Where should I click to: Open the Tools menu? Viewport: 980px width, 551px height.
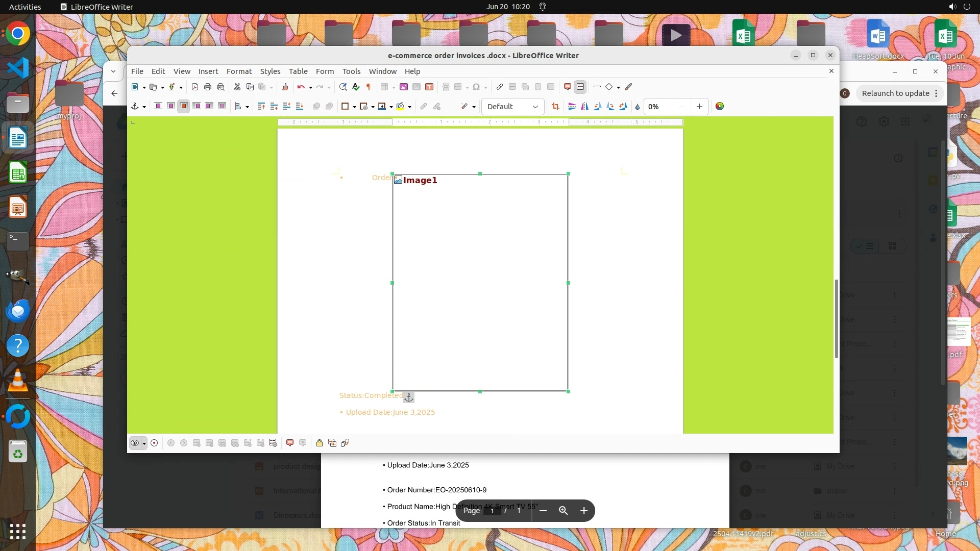pyautogui.click(x=351, y=71)
